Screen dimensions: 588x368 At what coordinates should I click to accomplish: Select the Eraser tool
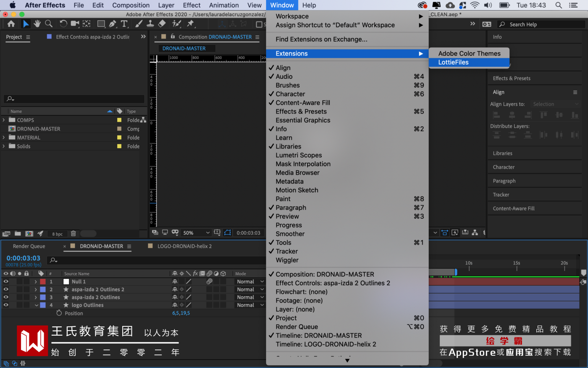pyautogui.click(x=162, y=24)
